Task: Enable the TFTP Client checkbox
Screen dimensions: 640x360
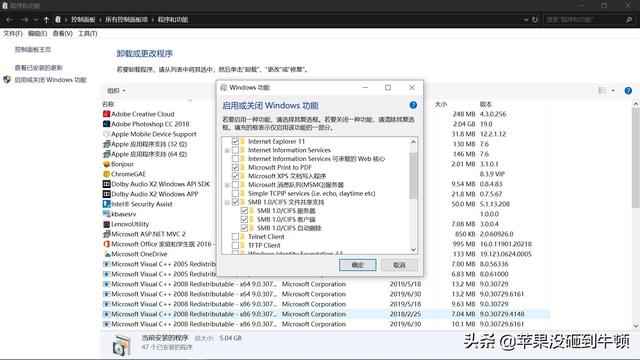Action: pos(236,245)
